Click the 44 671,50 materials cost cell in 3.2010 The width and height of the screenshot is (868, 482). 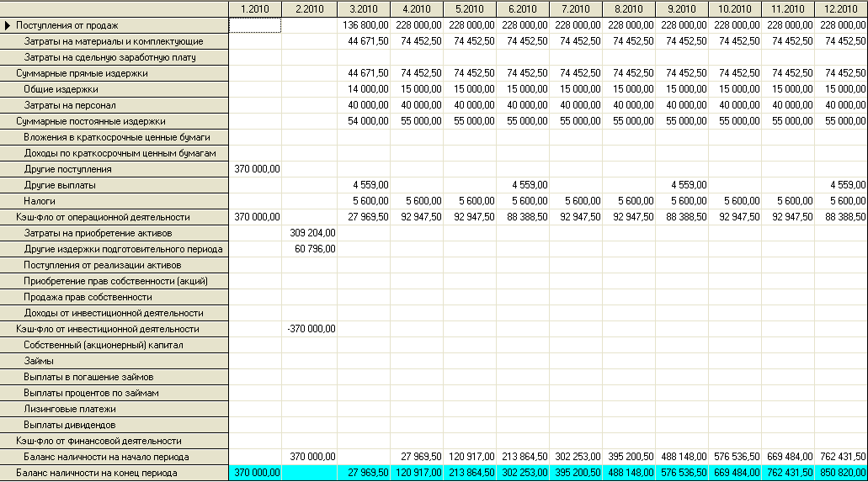pyautogui.click(x=364, y=41)
